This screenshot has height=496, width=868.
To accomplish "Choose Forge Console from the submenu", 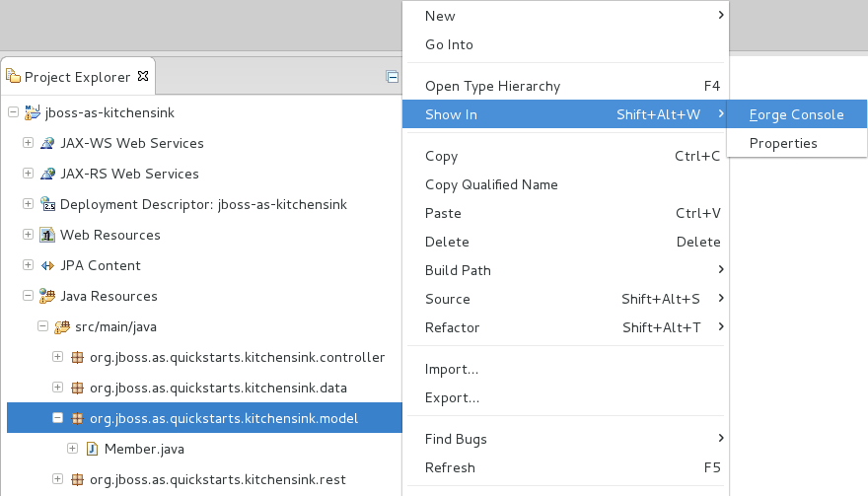I will pos(796,114).
